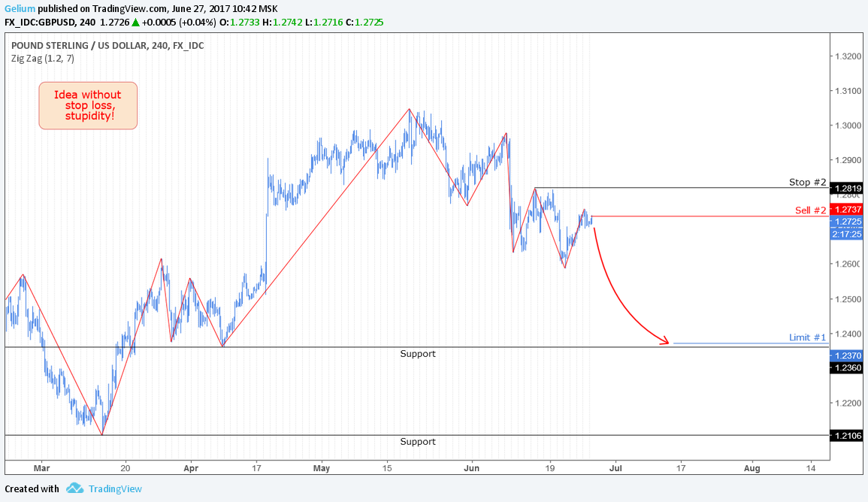Open the TradingView link at bottom
Viewport: 868px width, 502px height.
point(115,488)
